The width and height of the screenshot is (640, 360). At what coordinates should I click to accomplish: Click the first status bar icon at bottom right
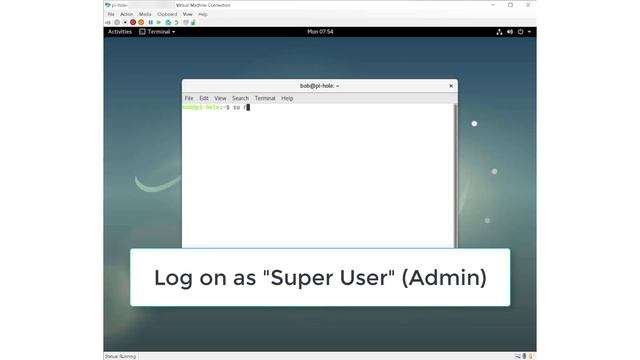(517, 356)
